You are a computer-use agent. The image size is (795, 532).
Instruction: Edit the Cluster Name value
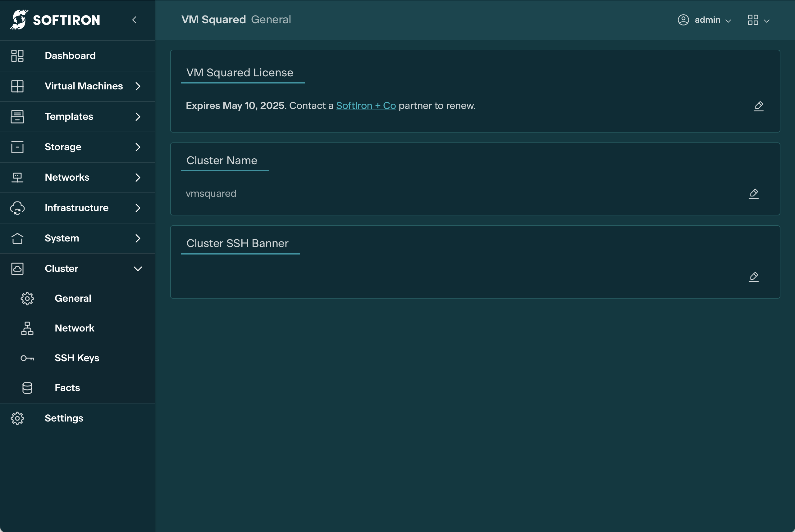click(753, 194)
